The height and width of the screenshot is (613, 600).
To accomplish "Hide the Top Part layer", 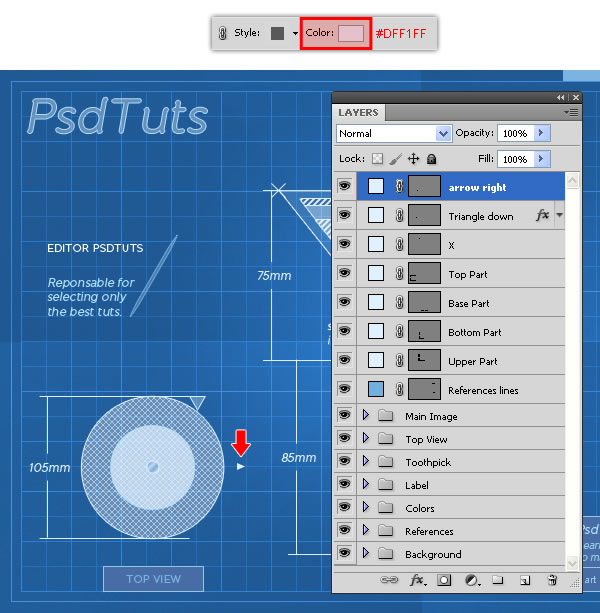I will click(344, 272).
